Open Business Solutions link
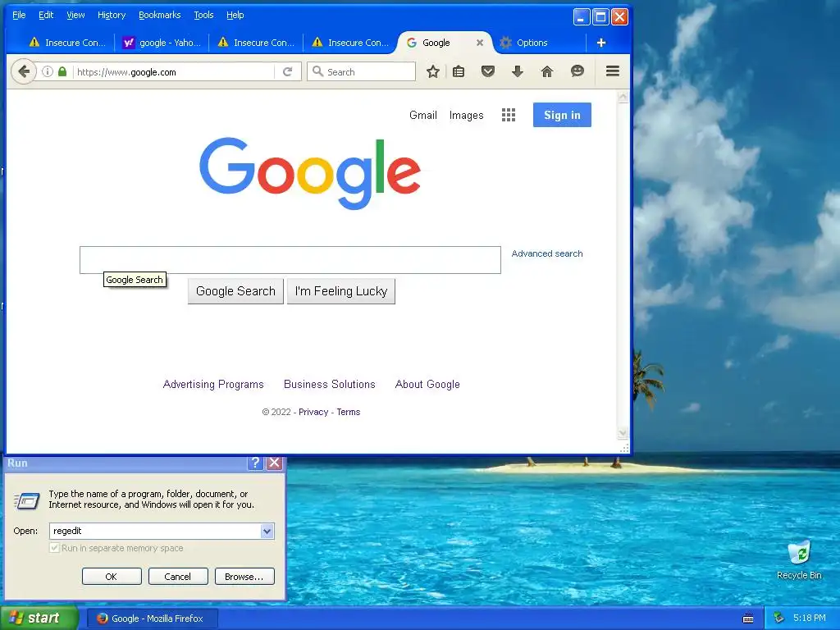This screenshot has width=840, height=630. coord(330,384)
